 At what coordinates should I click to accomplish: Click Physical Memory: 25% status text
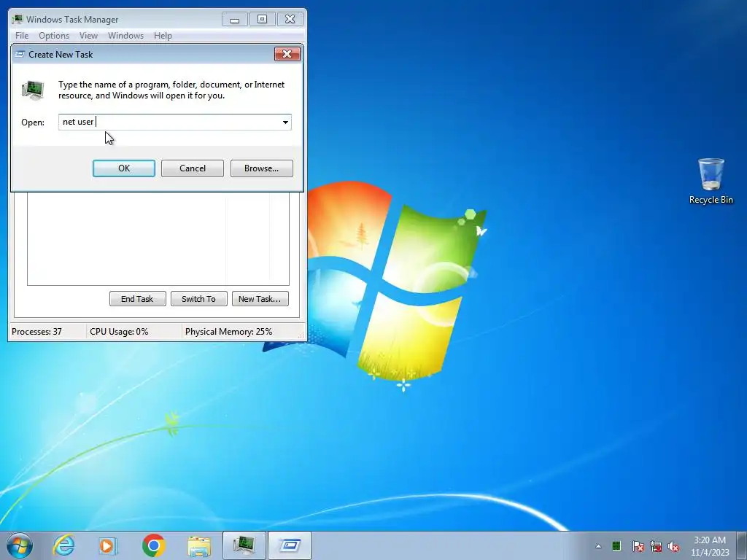[x=228, y=332]
